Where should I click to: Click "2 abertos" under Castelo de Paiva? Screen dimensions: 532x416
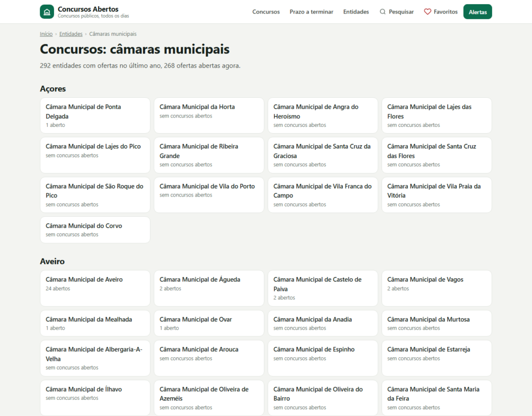click(x=284, y=298)
